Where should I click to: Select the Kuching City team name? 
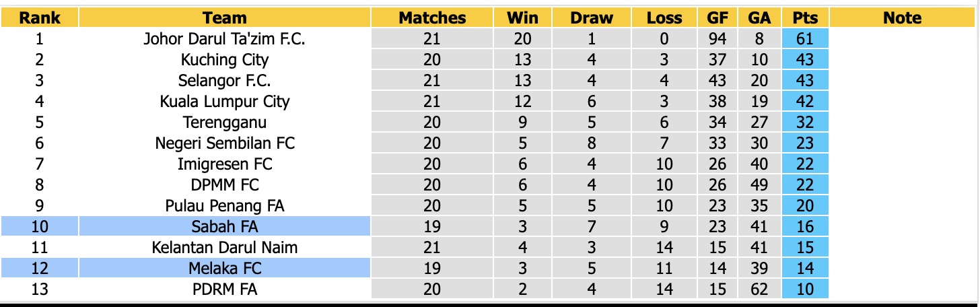225,60
